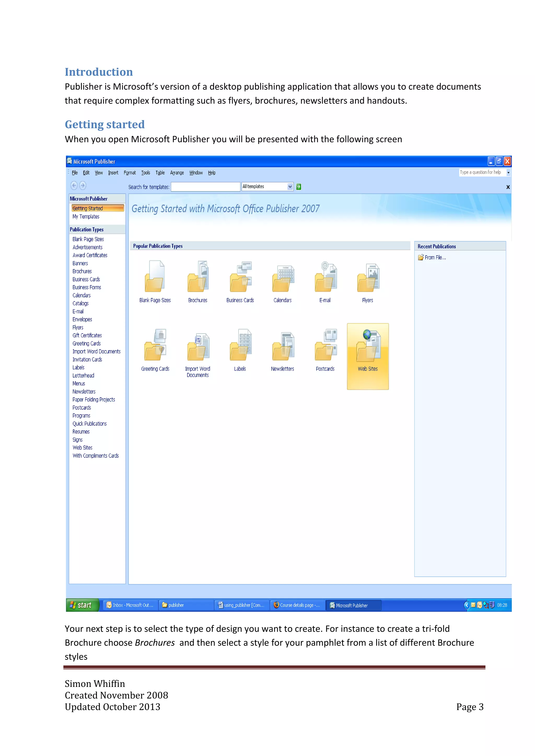Open the View menu
This screenshot has width=535, height=756.
tap(99, 173)
